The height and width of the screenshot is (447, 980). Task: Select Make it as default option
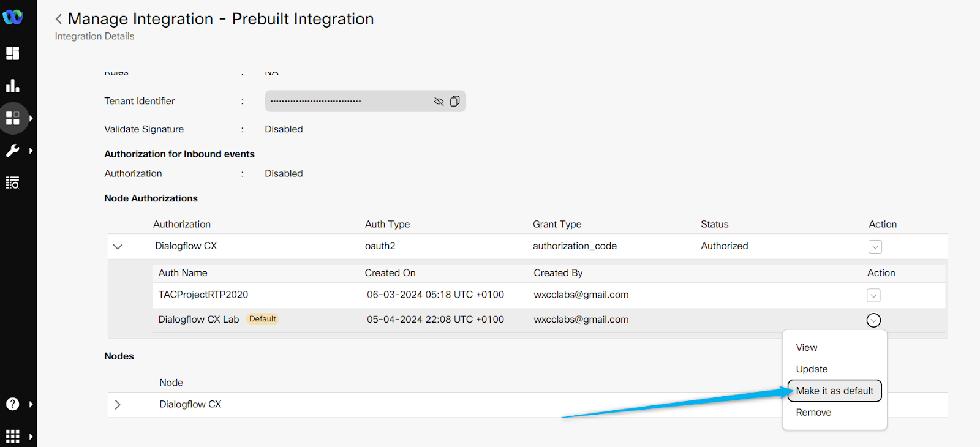[835, 391]
